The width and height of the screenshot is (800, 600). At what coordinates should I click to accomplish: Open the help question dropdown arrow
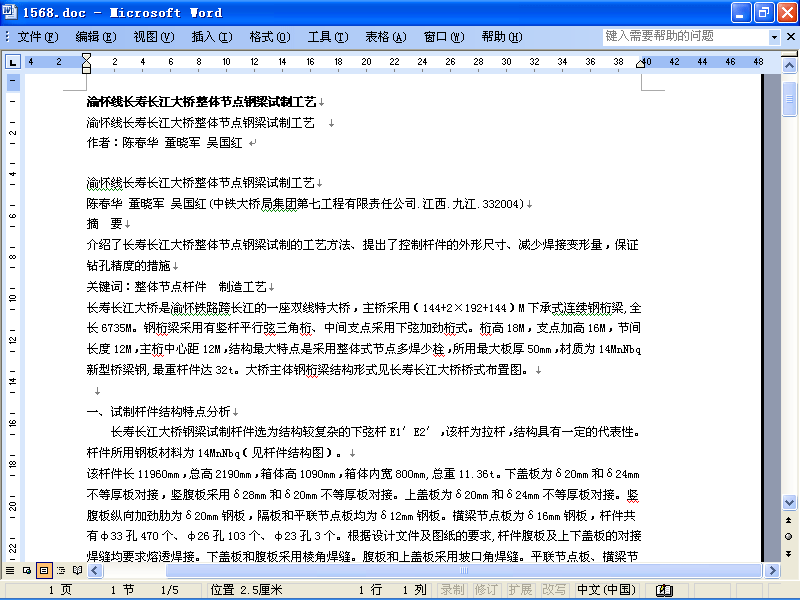(x=774, y=37)
